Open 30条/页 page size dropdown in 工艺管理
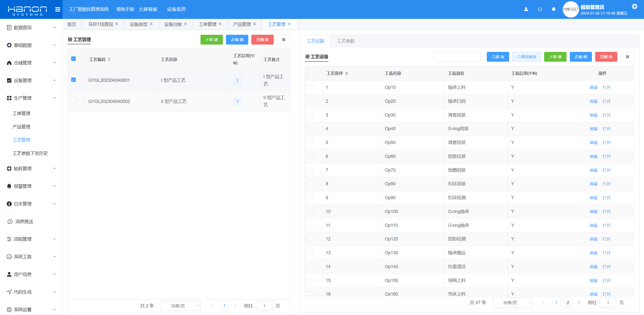Viewport: 644px width, 315px height. pyautogui.click(x=181, y=306)
